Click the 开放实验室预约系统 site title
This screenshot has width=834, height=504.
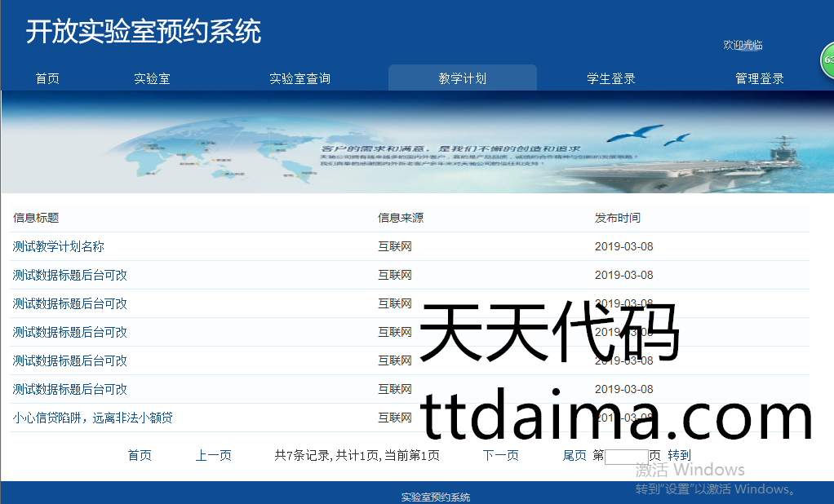click(x=144, y=32)
